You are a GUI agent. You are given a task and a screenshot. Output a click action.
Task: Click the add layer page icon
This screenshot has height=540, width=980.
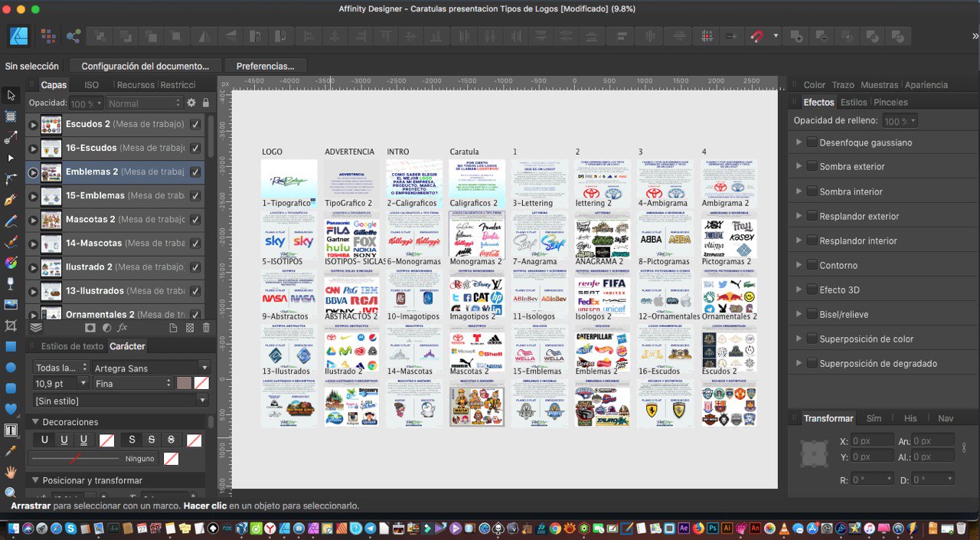pyautogui.click(x=172, y=327)
